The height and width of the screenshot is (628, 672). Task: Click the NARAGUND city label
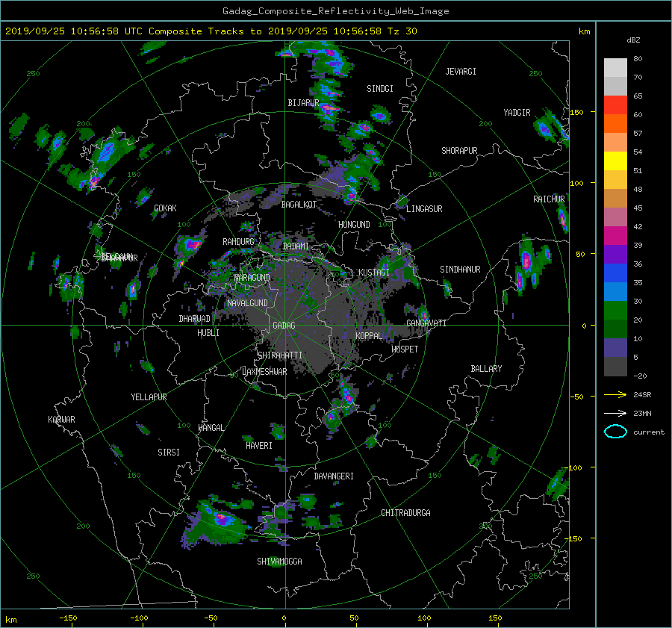point(252,278)
